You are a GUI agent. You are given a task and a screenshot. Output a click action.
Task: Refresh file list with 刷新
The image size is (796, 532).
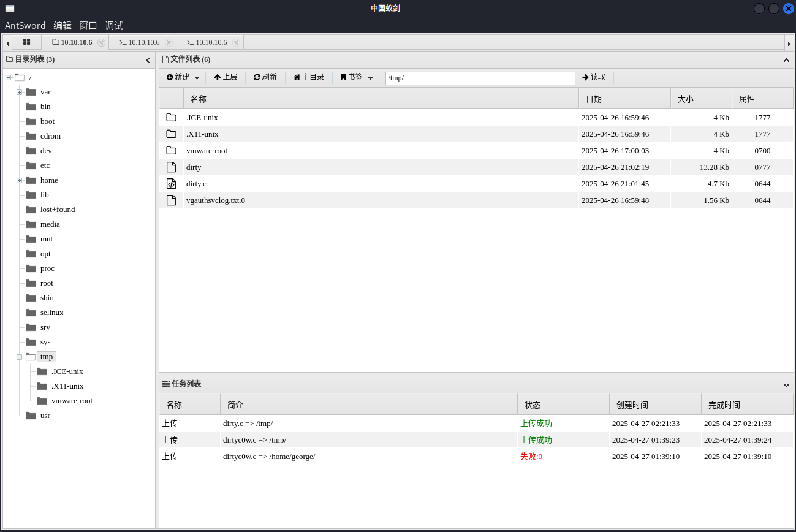tap(265, 77)
